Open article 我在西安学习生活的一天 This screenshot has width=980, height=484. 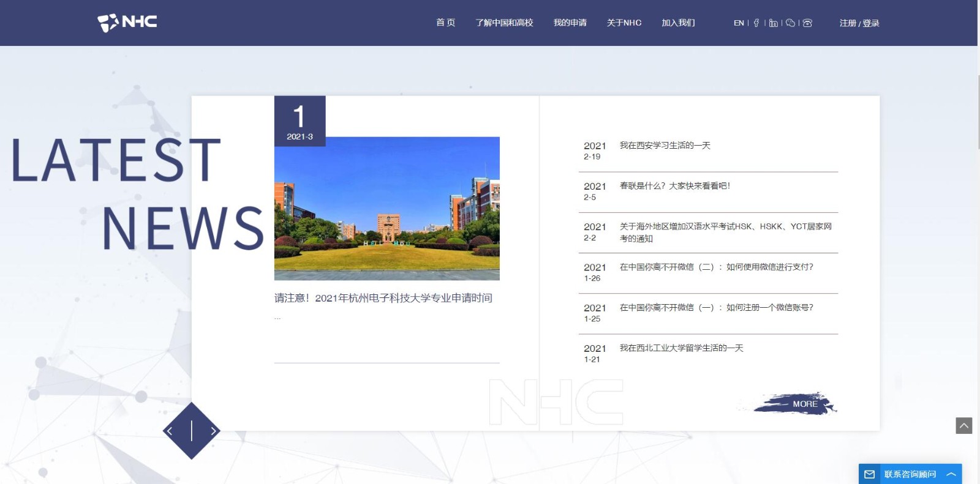[665, 146]
